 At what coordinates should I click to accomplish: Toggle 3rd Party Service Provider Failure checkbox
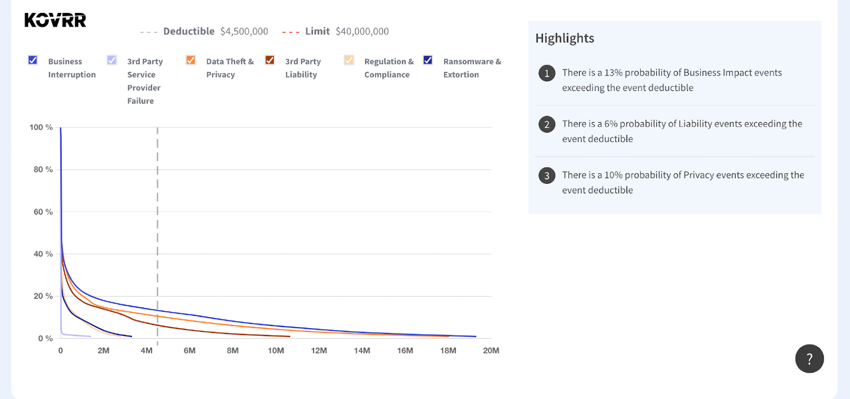[112, 60]
